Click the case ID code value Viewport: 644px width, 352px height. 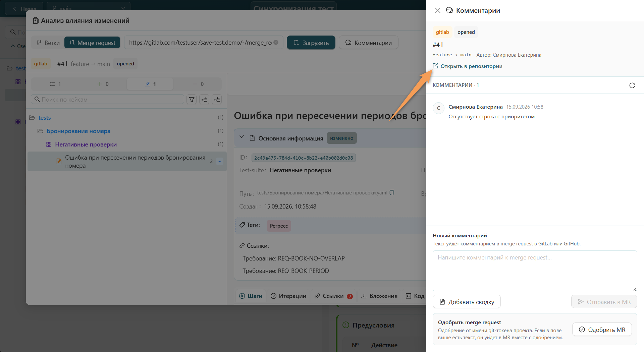click(x=304, y=158)
